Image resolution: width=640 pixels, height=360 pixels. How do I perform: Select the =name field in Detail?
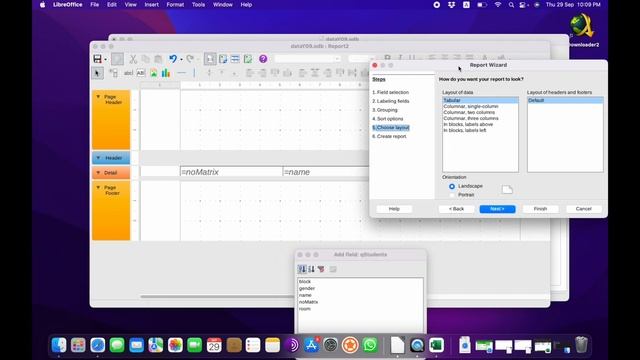(x=326, y=172)
